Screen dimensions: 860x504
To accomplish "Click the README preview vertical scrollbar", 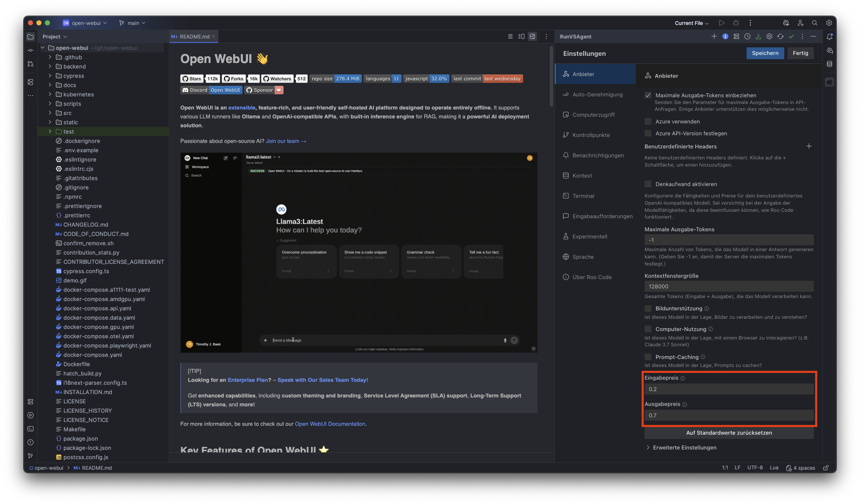I will pyautogui.click(x=551, y=76).
